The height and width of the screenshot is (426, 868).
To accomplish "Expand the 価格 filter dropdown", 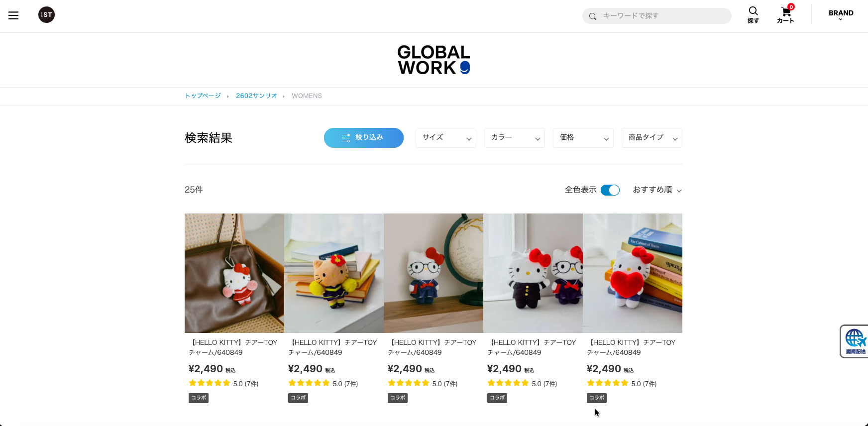I will pos(583,138).
